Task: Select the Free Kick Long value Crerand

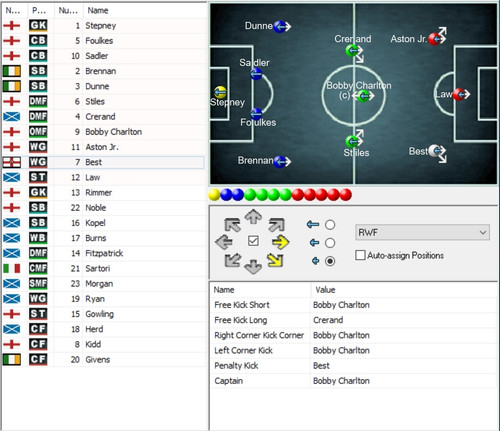Action: 328,320
